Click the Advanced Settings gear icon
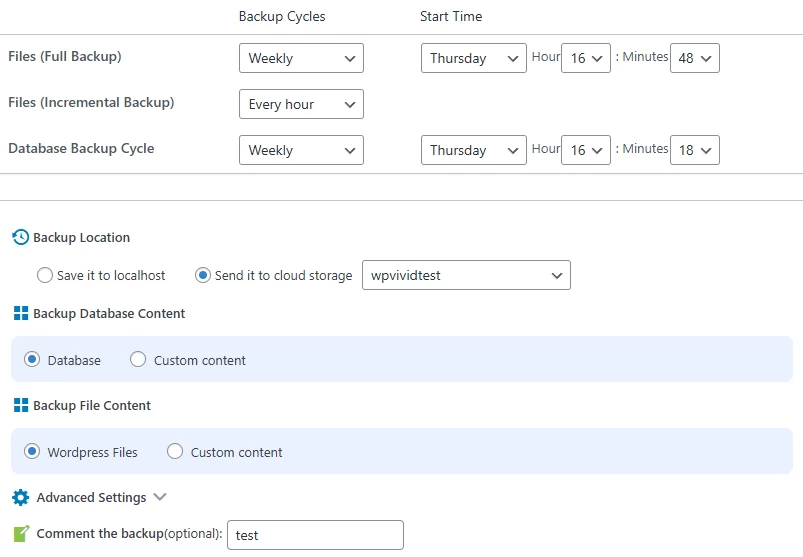The width and height of the screenshot is (803, 557). (20, 497)
